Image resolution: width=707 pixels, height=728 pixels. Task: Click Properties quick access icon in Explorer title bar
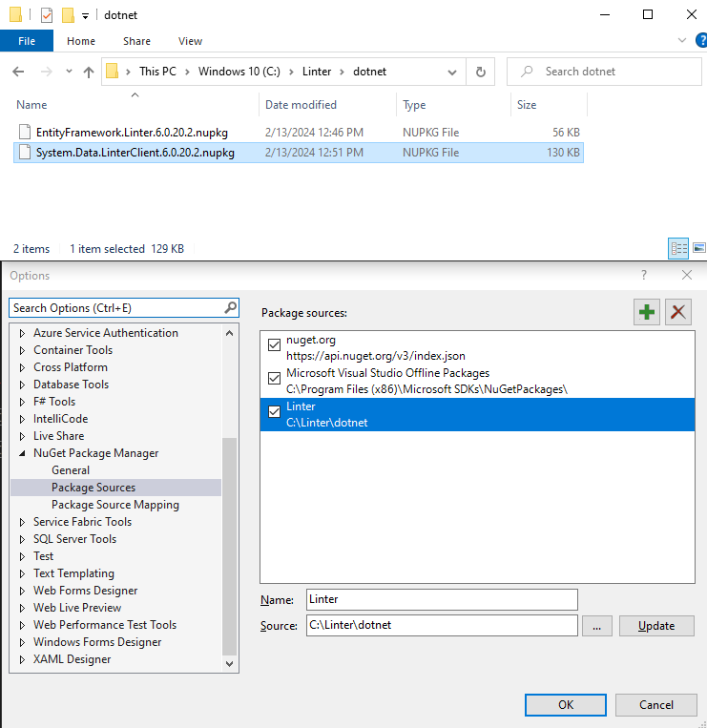click(x=47, y=15)
